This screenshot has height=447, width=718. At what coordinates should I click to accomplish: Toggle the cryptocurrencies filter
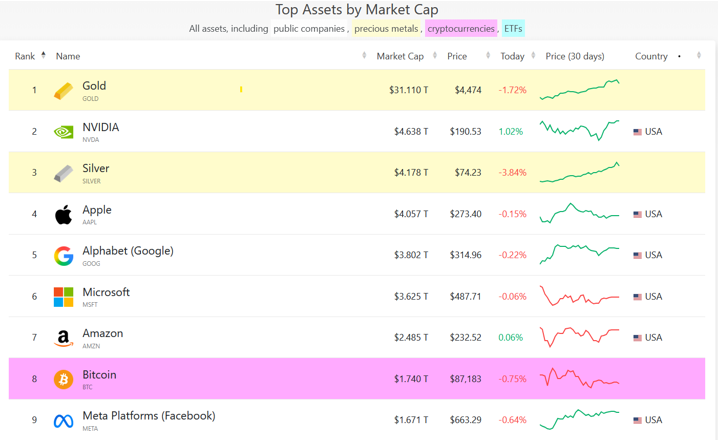(460, 29)
